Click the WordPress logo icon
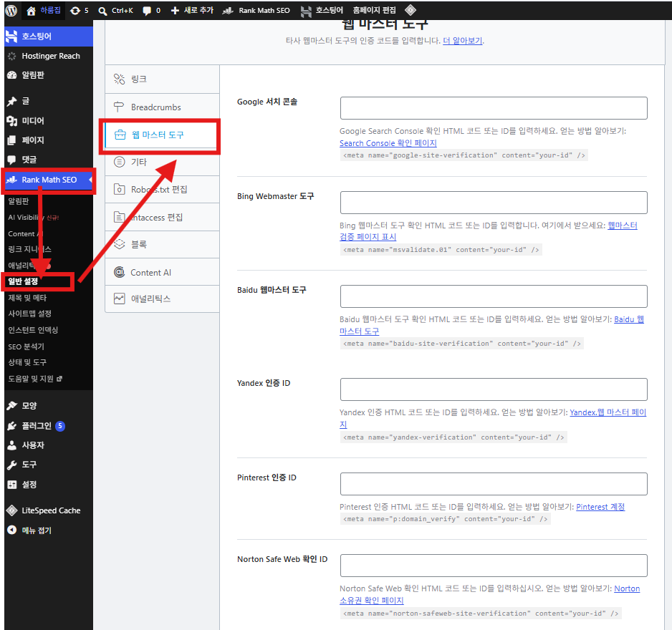 point(11,10)
